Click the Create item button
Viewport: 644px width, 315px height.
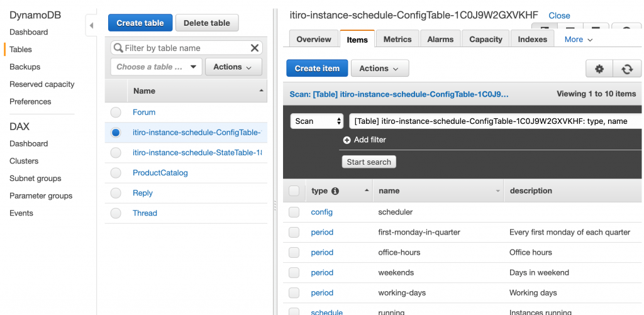click(317, 69)
